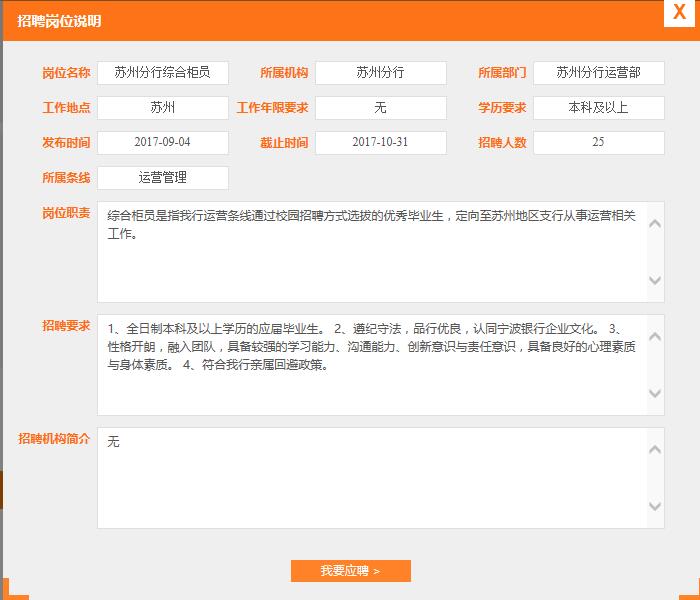Click the 工作地点 field showing 苏州

click(162, 108)
